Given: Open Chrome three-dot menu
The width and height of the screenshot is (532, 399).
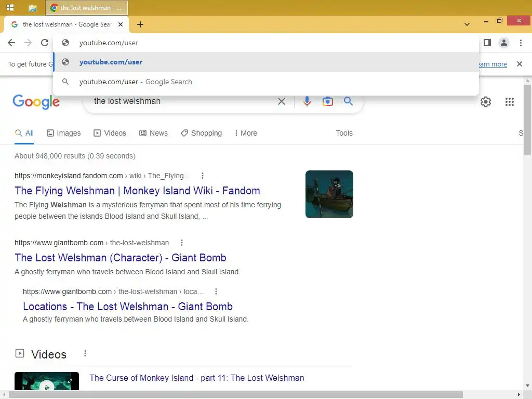Looking at the screenshot, I should pyautogui.click(x=521, y=43).
